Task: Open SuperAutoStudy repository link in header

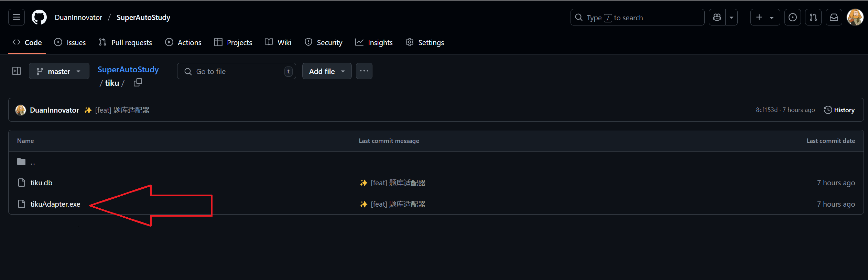Action: point(143,18)
